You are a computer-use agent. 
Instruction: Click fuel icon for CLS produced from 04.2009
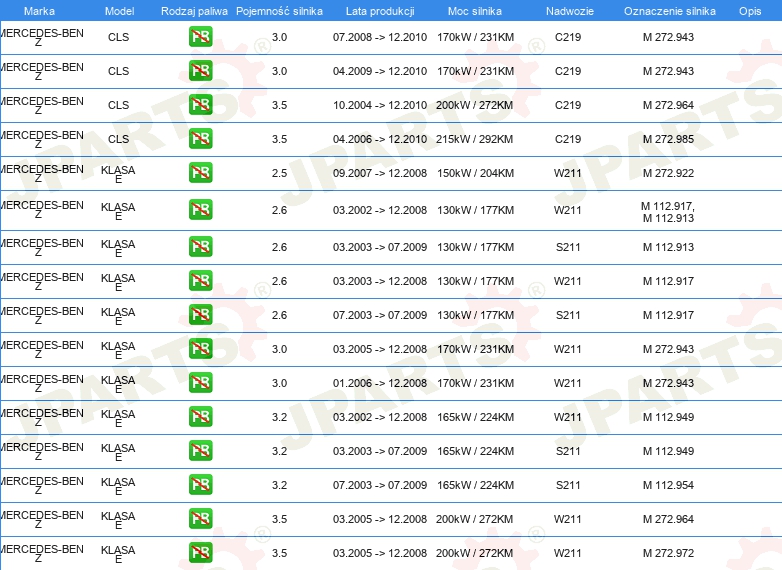pos(200,71)
